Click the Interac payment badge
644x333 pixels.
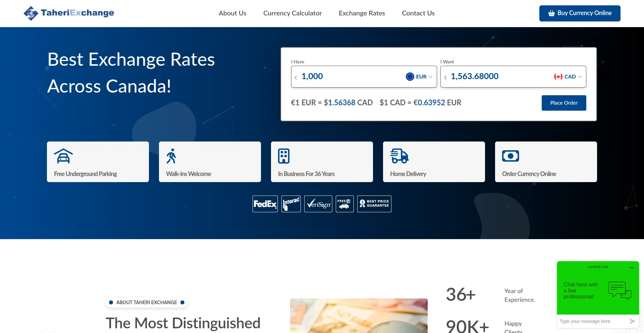(x=291, y=204)
